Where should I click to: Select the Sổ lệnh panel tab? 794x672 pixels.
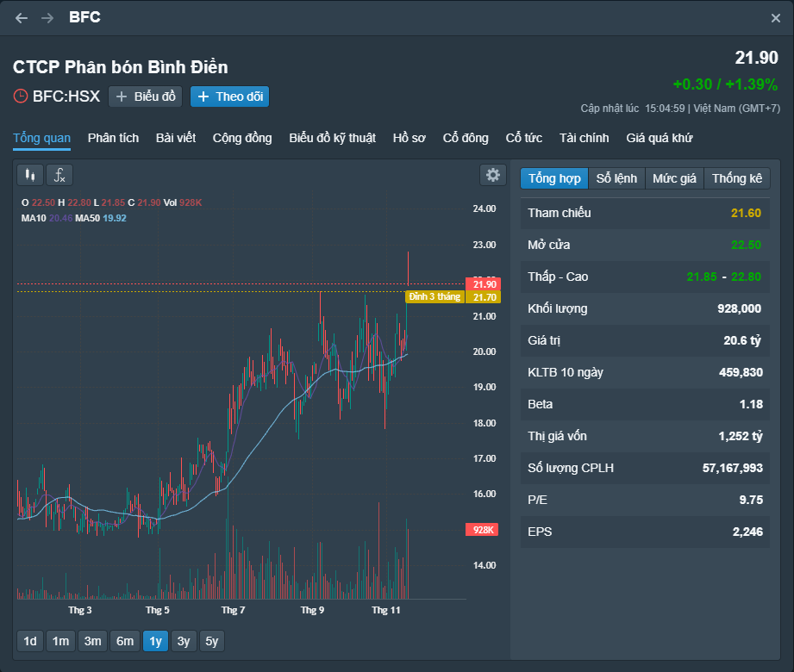pyautogui.click(x=616, y=178)
